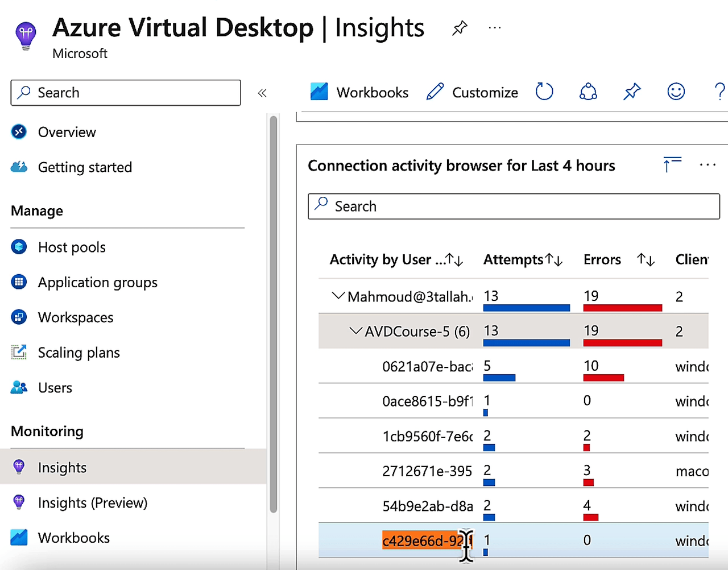Open the header ellipsis more options
728x570 pixels.
[495, 27]
